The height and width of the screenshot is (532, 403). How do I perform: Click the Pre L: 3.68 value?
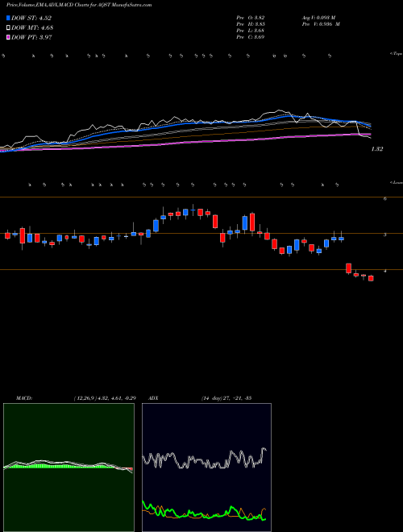[x=251, y=31]
